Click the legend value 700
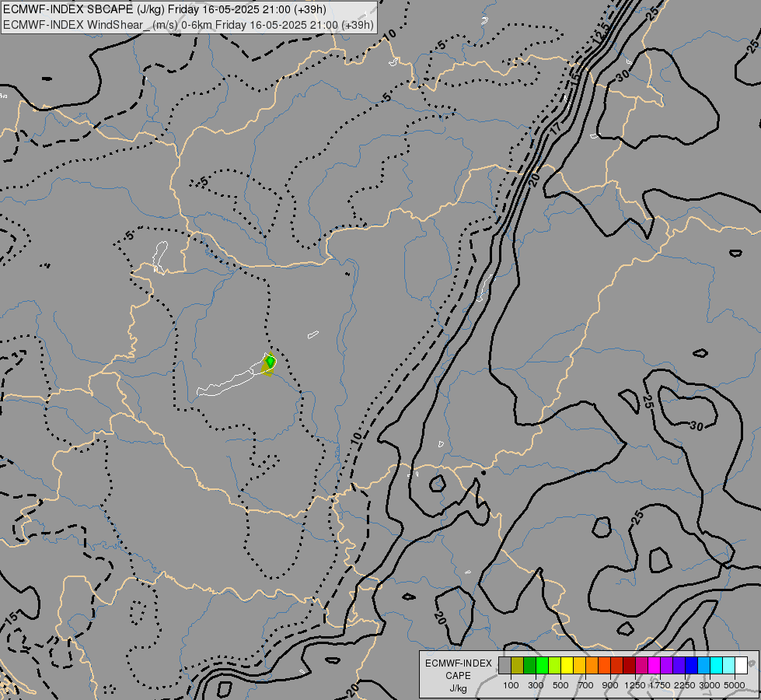 pyautogui.click(x=586, y=685)
